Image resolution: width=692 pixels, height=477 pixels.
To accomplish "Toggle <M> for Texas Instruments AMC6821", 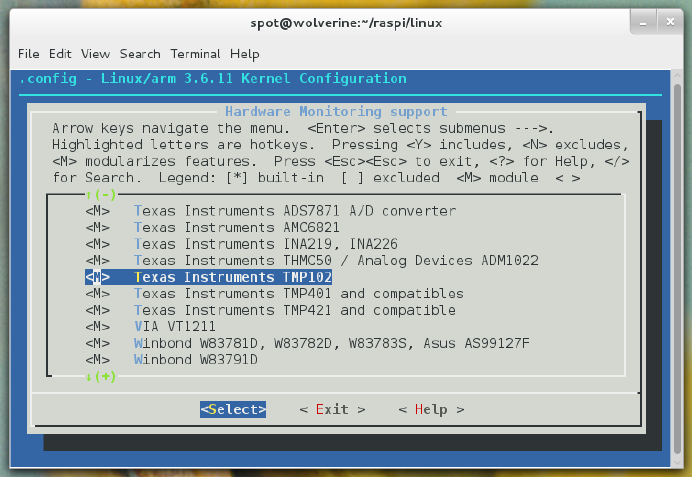I will point(98,228).
